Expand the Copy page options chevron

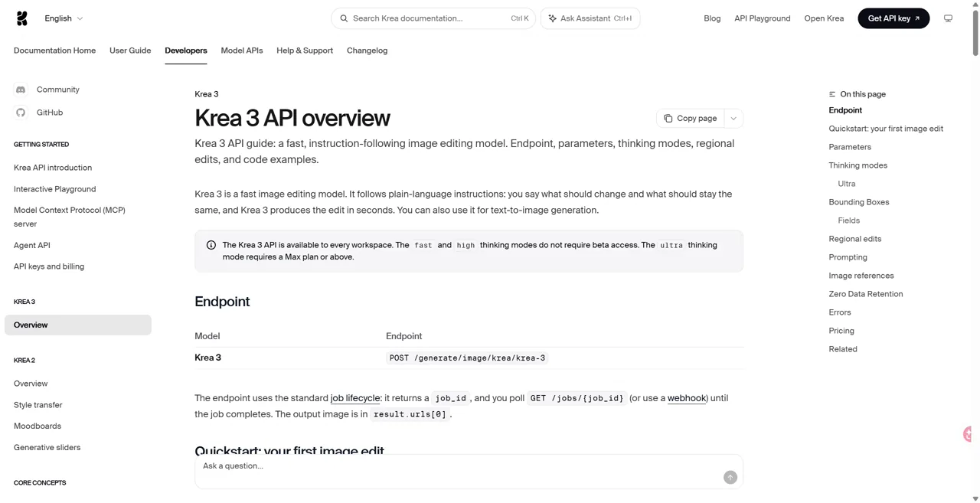click(x=733, y=119)
